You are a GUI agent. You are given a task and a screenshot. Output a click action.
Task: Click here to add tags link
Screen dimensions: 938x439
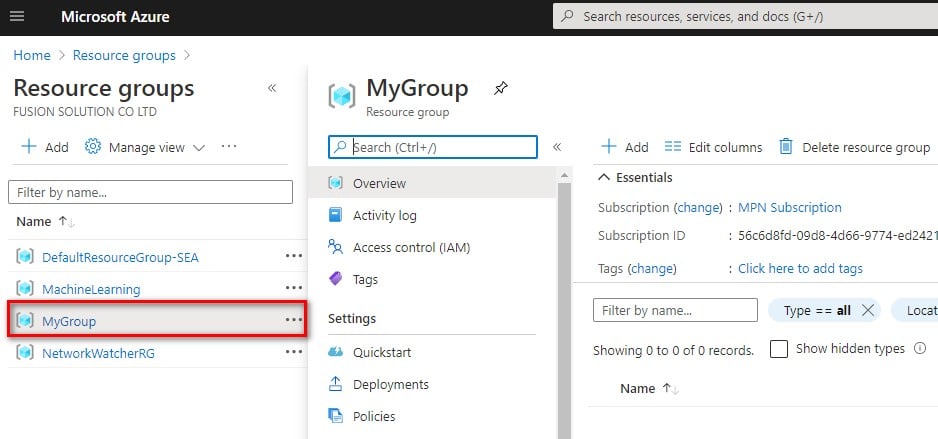point(800,269)
